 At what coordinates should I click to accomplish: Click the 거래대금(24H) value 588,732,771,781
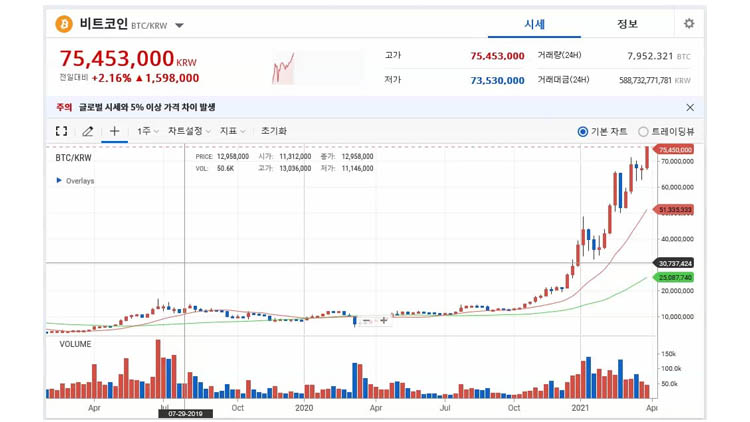[645, 80]
